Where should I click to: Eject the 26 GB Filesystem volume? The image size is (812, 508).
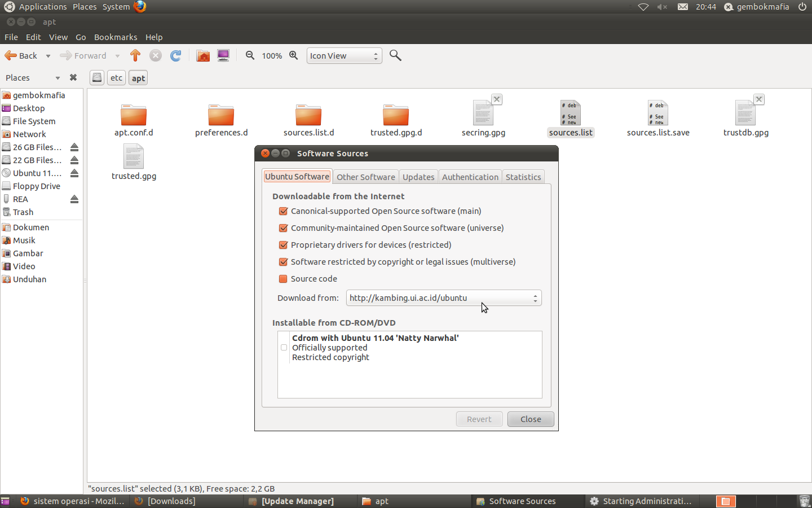74,147
